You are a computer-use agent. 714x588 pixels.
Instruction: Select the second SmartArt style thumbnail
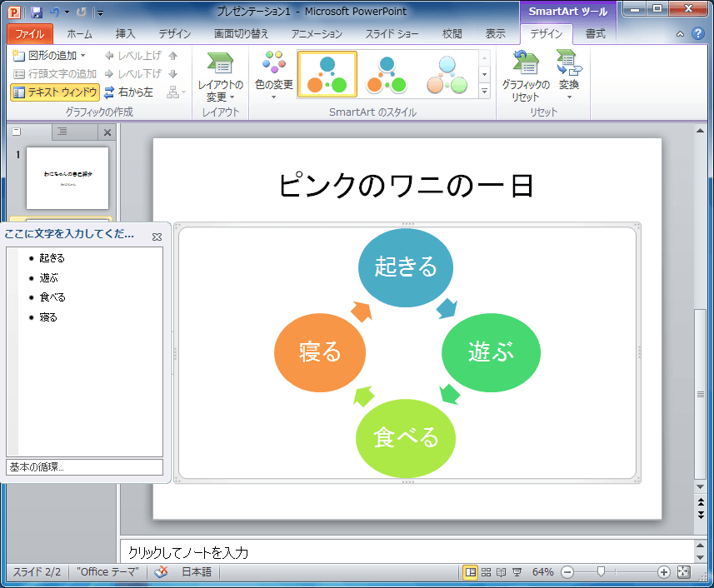387,74
